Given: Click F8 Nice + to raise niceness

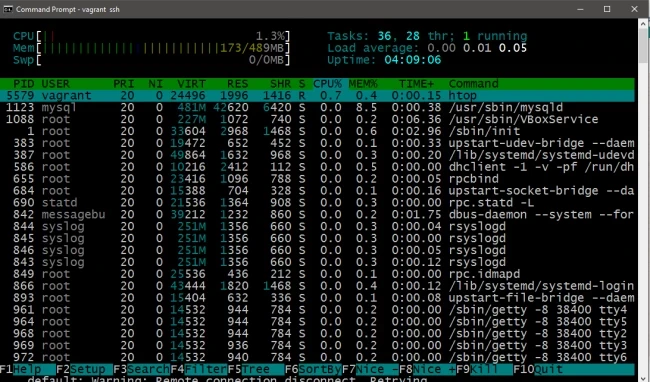Looking at the screenshot, I should pos(427,369).
